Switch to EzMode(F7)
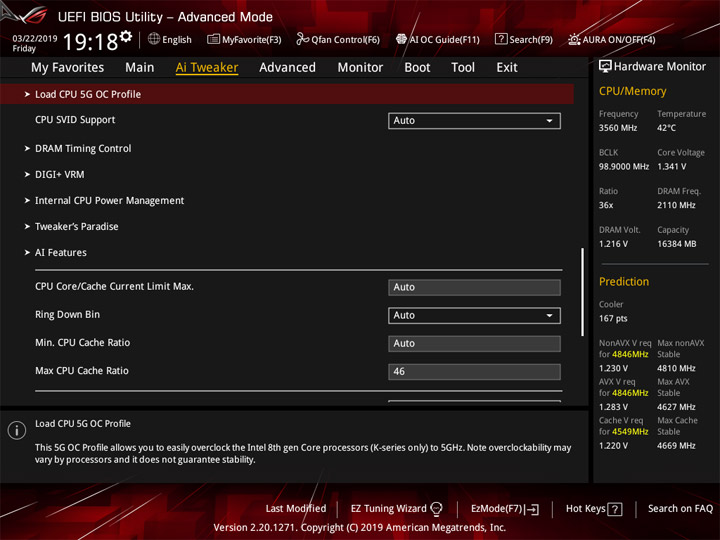Viewport: 720px width, 540px height. [x=505, y=509]
